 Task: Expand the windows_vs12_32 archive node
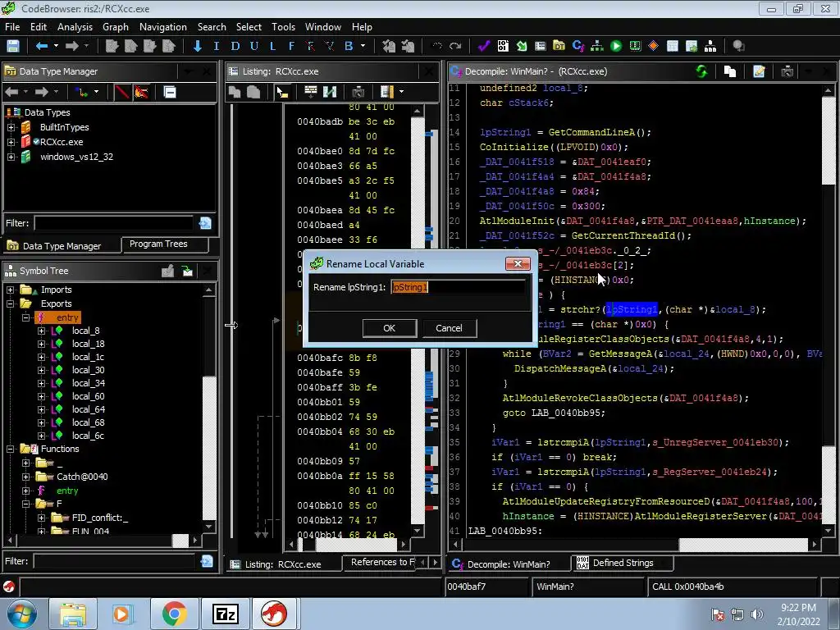click(11, 157)
